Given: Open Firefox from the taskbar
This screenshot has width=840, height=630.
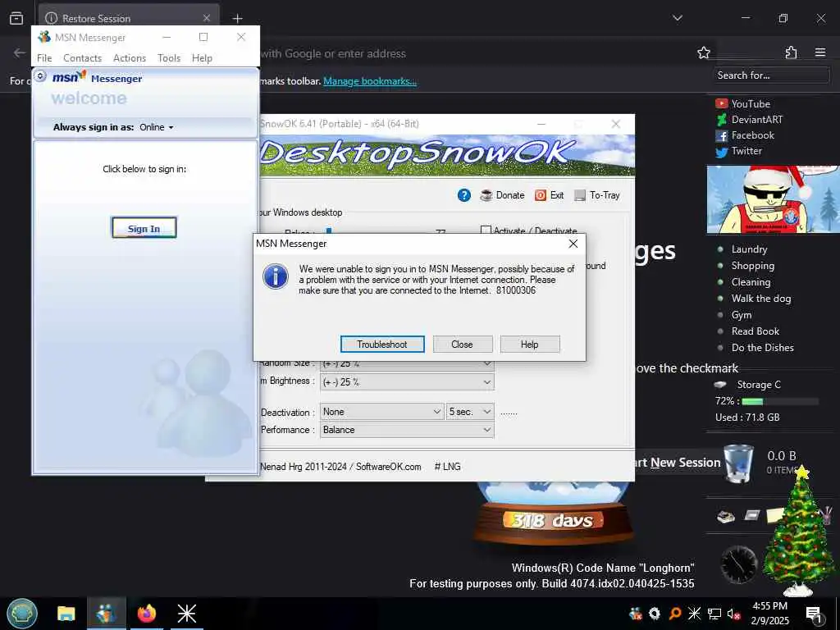Looking at the screenshot, I should click(x=146, y=614).
